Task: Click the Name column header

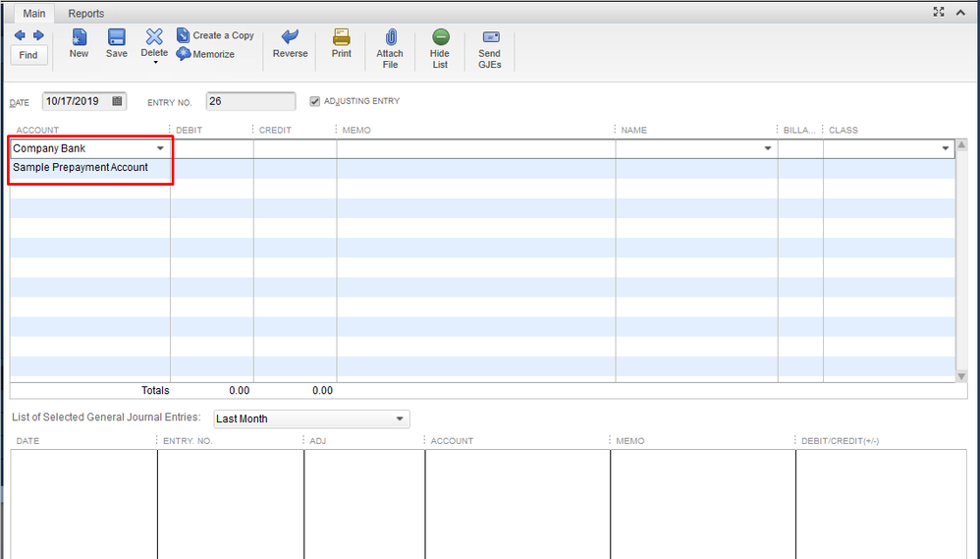Action: [633, 130]
